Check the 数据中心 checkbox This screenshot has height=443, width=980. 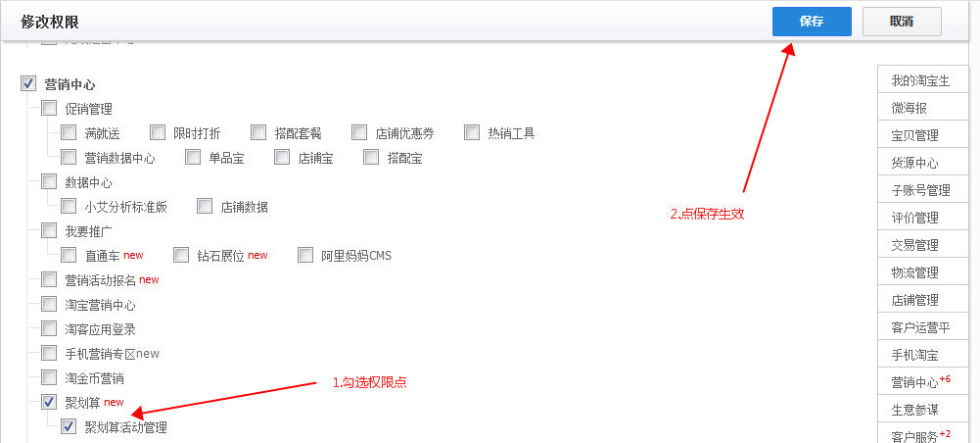49,182
